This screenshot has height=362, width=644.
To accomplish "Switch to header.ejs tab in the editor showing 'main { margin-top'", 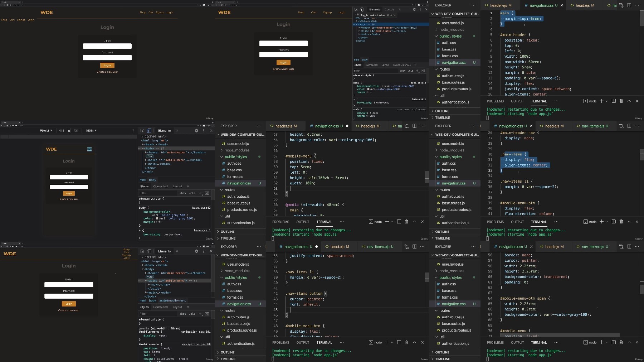I will coord(498,5).
